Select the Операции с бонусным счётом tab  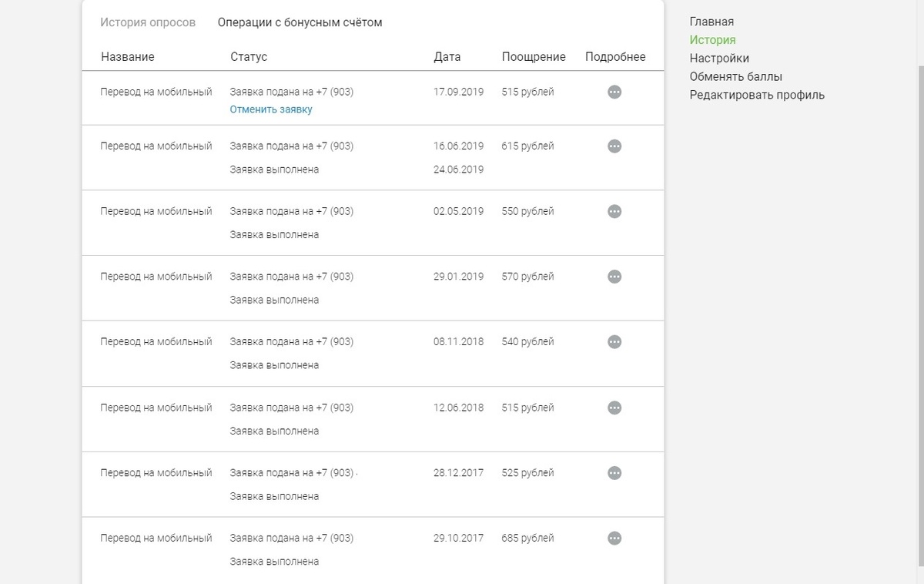tap(300, 22)
